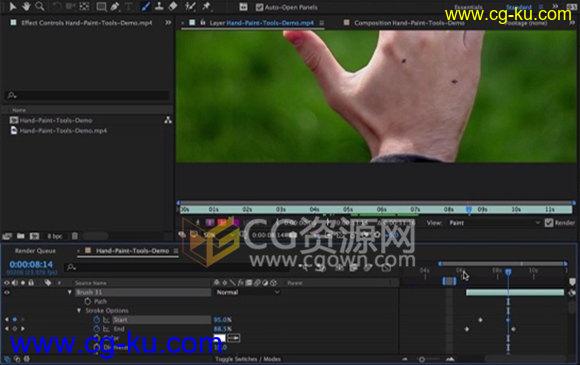580x365 pixels.
Task: Select the Eraser tool
Action: pyautogui.click(x=173, y=6)
